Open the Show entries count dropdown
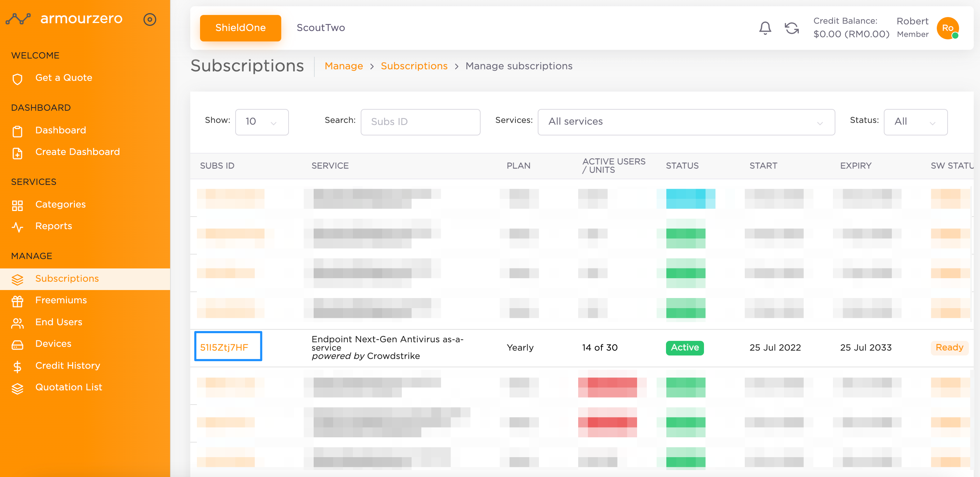 pyautogui.click(x=262, y=122)
